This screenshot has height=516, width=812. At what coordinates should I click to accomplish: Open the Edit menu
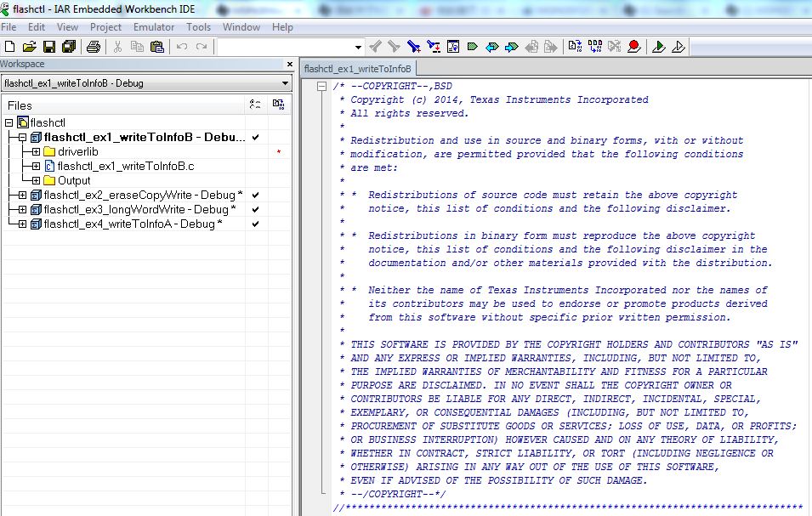point(37,27)
